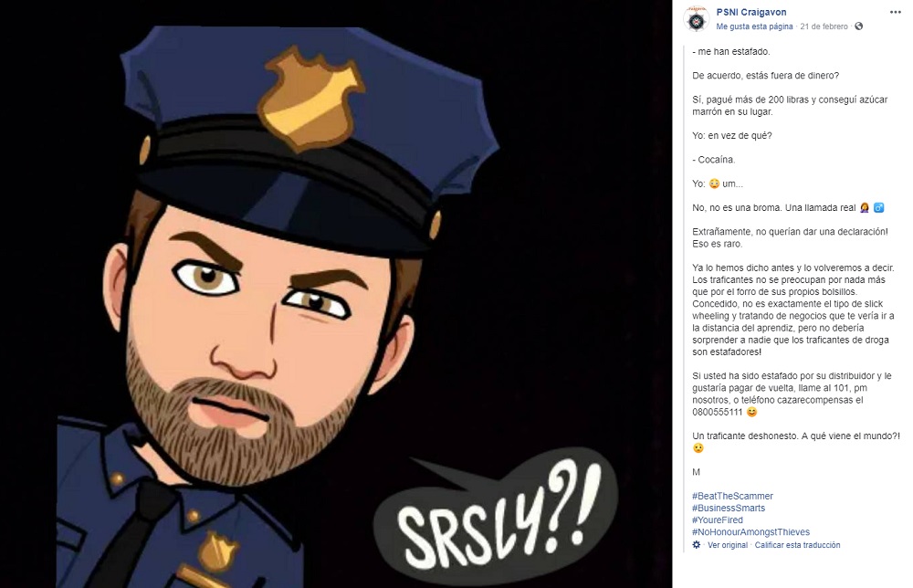Image resolution: width=913 pixels, height=588 pixels.
Task: Select the #YoureFired hashtag
Action: (x=718, y=520)
